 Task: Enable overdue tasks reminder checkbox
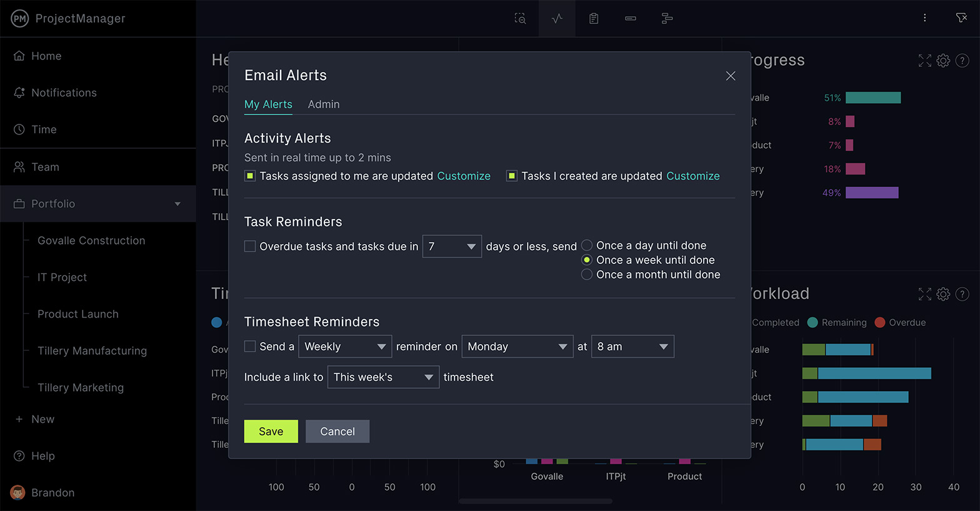coord(250,246)
